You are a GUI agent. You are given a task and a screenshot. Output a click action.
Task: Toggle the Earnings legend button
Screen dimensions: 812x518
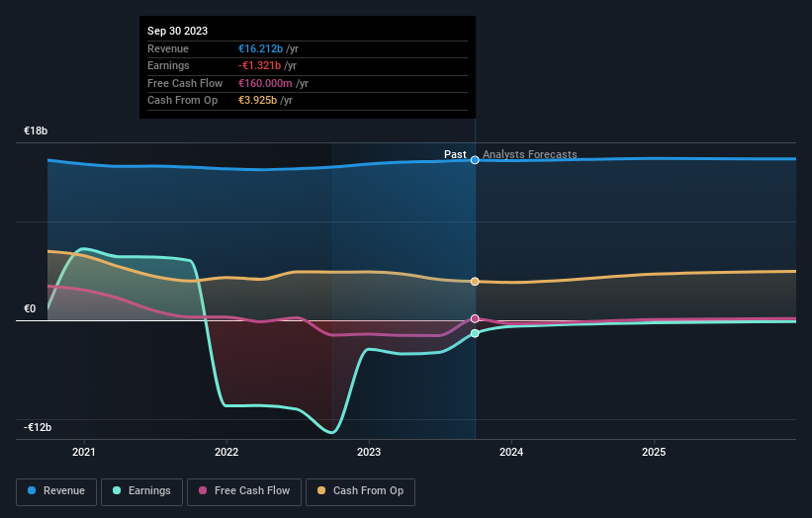point(141,491)
